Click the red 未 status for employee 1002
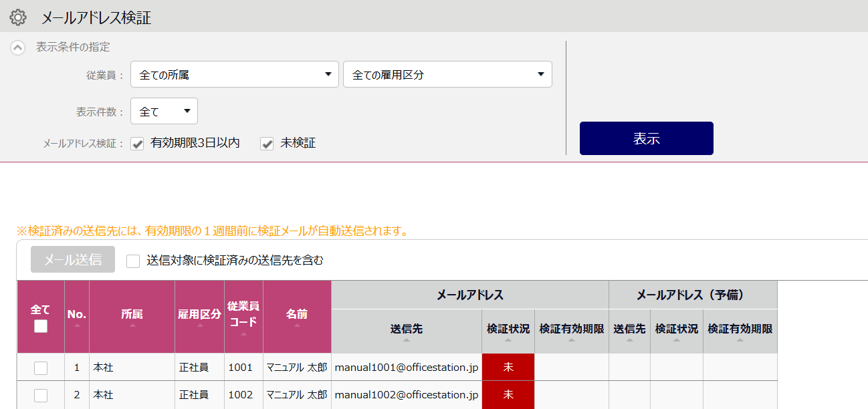Image resolution: width=868 pixels, height=409 pixels. coord(508,395)
